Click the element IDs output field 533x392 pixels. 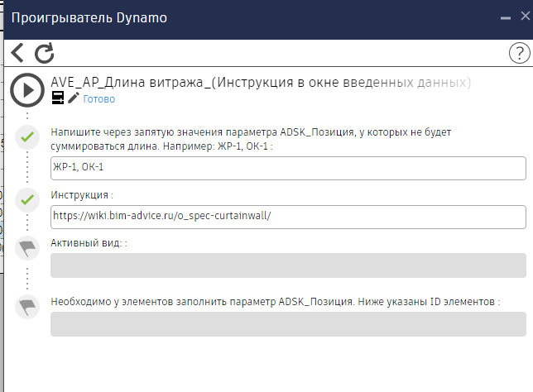pyautogui.click(x=288, y=324)
